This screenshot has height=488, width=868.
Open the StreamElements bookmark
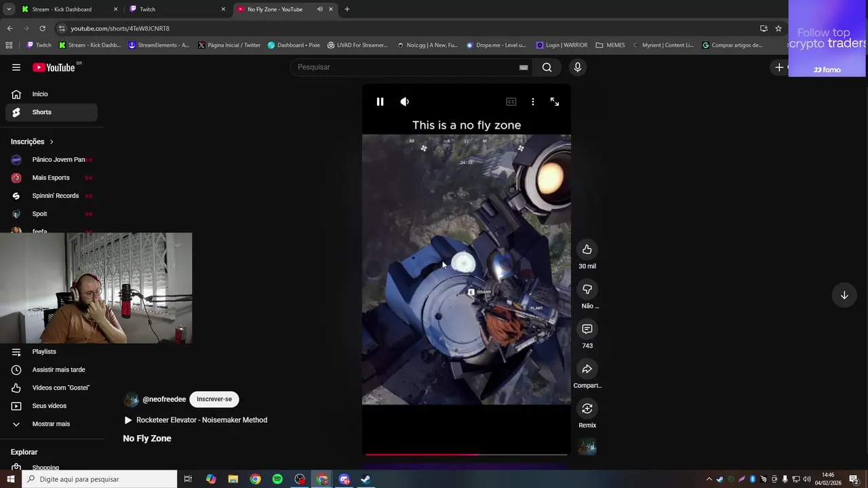coord(159,45)
